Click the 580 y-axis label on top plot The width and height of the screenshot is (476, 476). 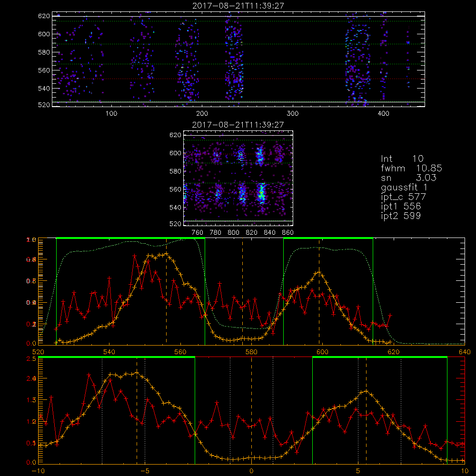pyautogui.click(x=44, y=52)
